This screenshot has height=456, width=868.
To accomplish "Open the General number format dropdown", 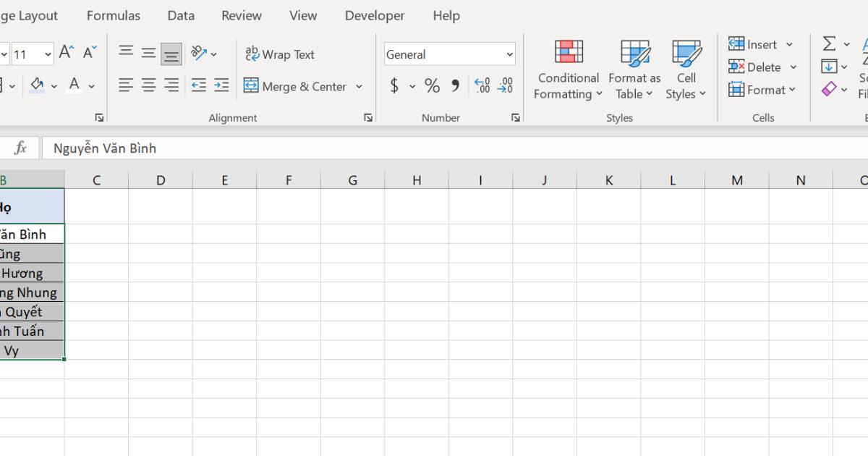I will click(x=449, y=54).
